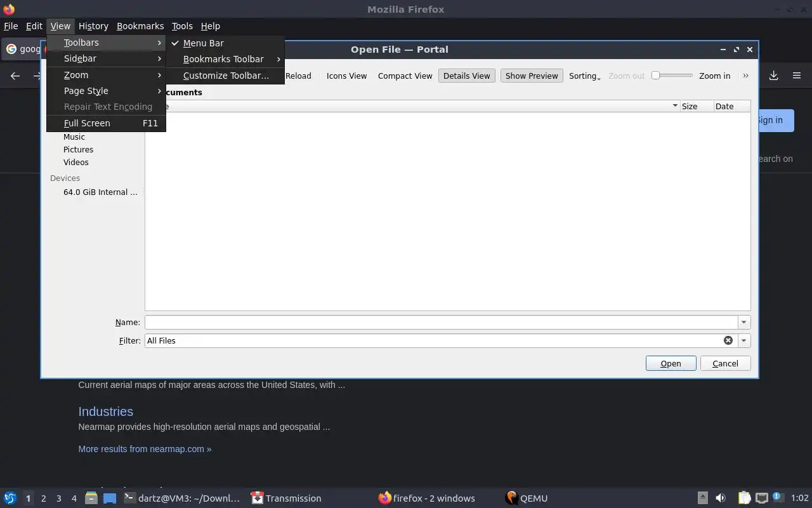Click the name column sort arrow
This screenshot has height=508, width=812.
click(675, 106)
